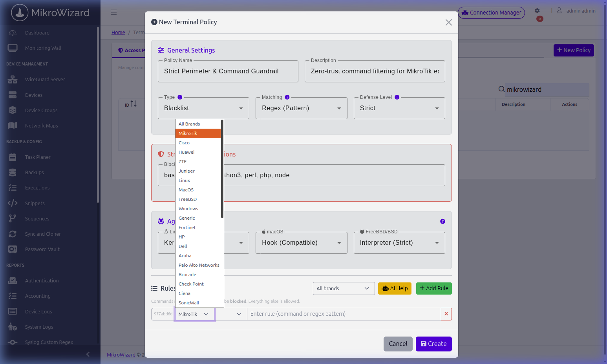Select Palo Alto Networks from brand list
Viewport: 607px width, 364px height.
tap(198, 265)
